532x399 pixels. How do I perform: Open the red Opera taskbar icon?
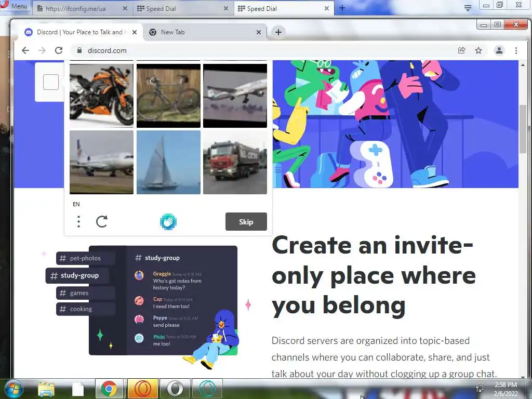point(142,389)
